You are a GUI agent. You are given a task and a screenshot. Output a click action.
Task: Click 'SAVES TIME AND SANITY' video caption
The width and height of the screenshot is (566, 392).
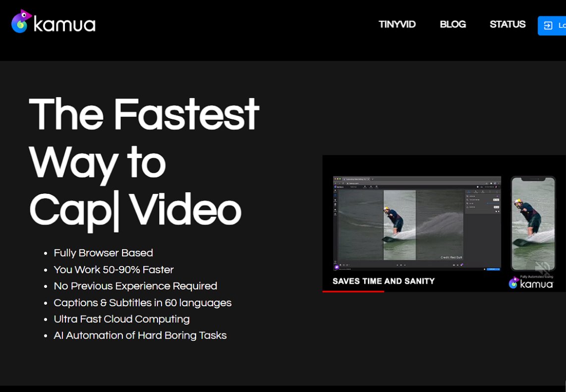click(383, 281)
